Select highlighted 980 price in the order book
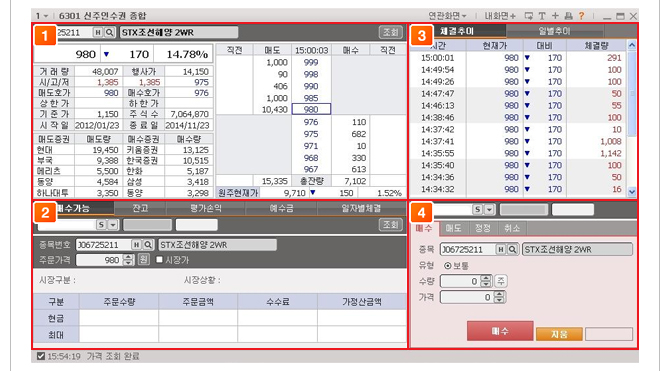Screen dimensions: 670x371 click(x=311, y=109)
